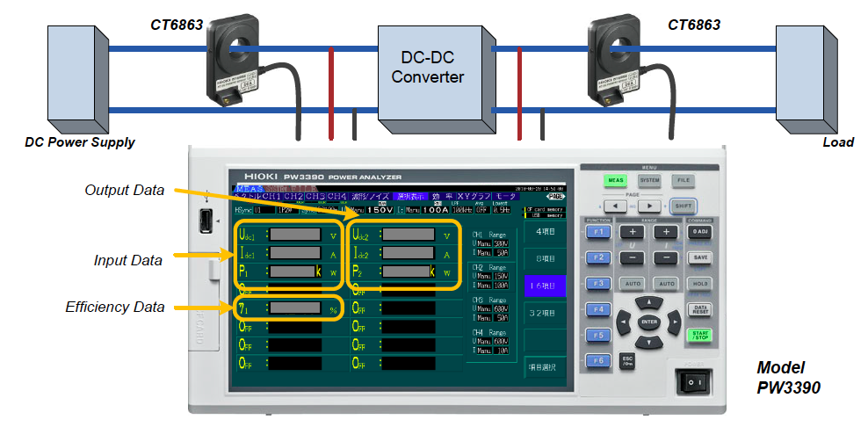
Task: Open the CH1 tab on the display
Action: pos(271,197)
